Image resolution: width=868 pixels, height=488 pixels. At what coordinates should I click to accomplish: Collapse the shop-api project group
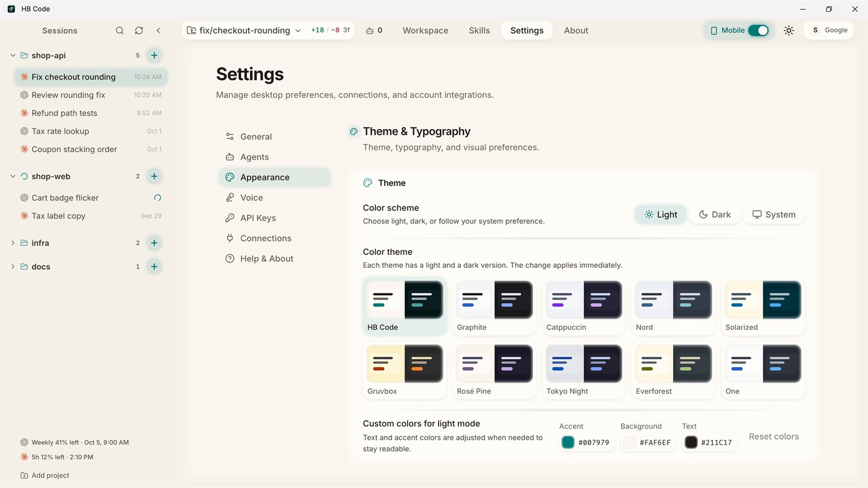[x=13, y=55]
